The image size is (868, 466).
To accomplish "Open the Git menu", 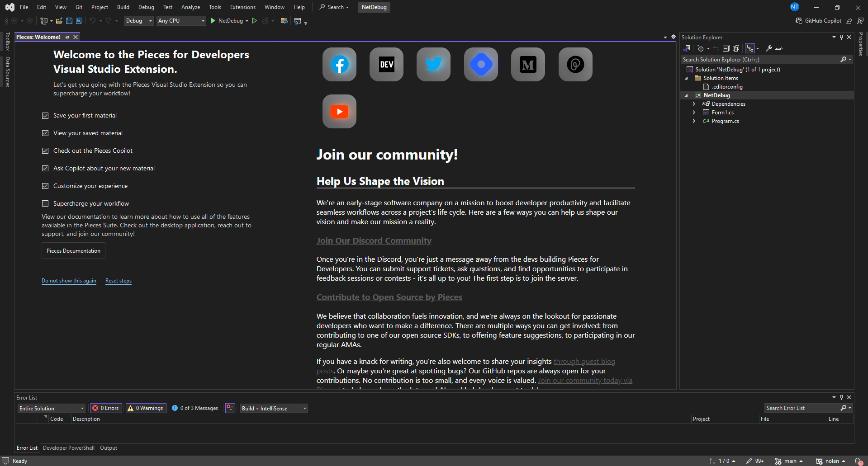I will pyautogui.click(x=79, y=7).
